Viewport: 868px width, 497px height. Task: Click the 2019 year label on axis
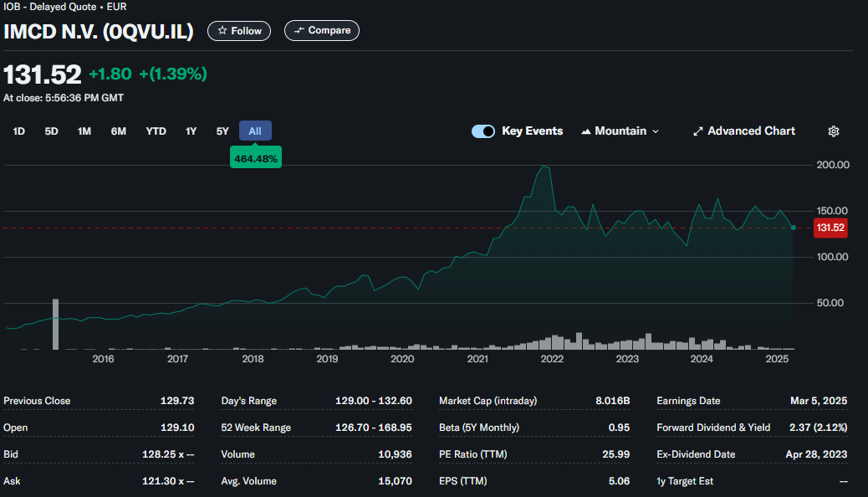[x=327, y=359]
